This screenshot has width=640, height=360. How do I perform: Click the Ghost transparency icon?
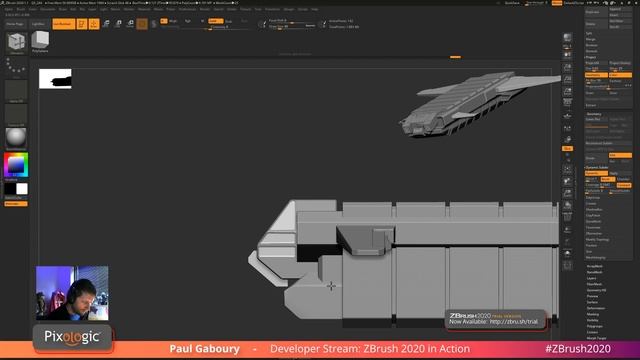click(x=567, y=242)
